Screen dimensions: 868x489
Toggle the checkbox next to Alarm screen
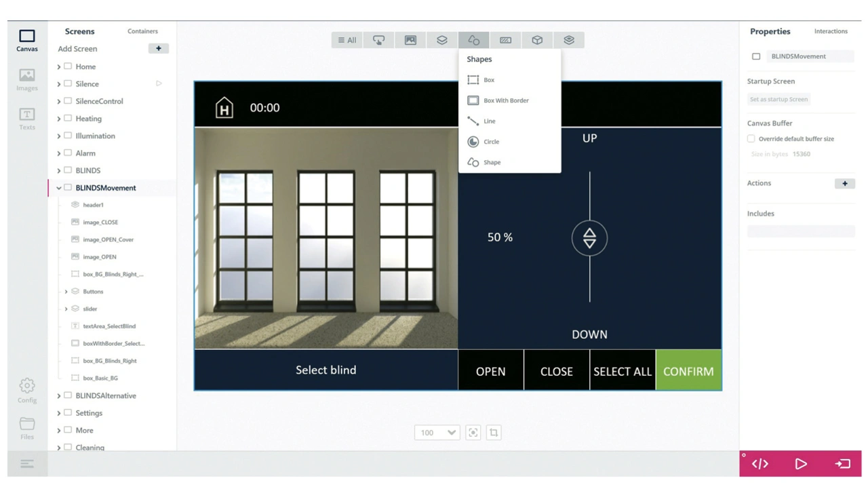point(68,153)
